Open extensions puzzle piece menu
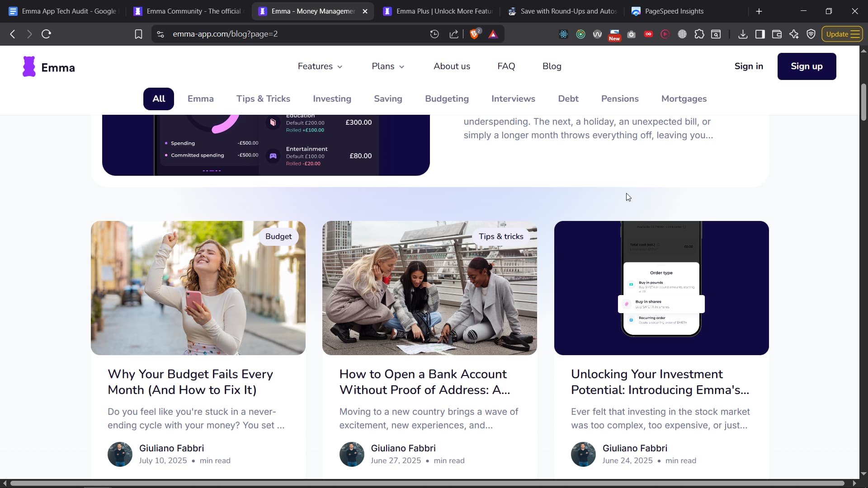 (x=699, y=34)
